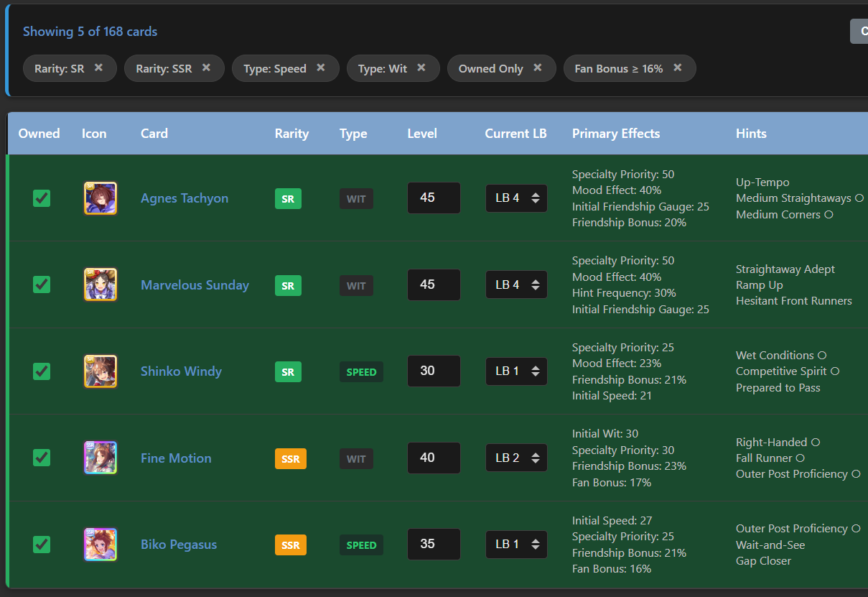Click WIT type badge for Marvelous Sunday
Screen dimensions: 868x597
click(356, 285)
